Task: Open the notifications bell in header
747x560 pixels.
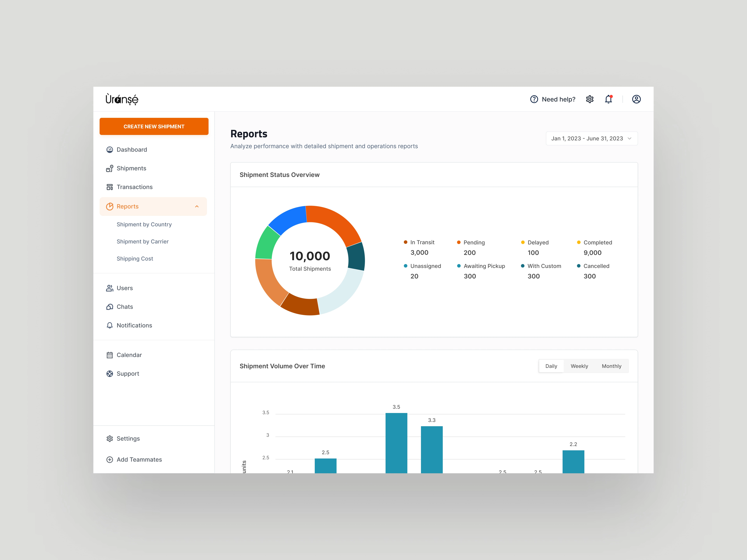Action: pyautogui.click(x=608, y=99)
